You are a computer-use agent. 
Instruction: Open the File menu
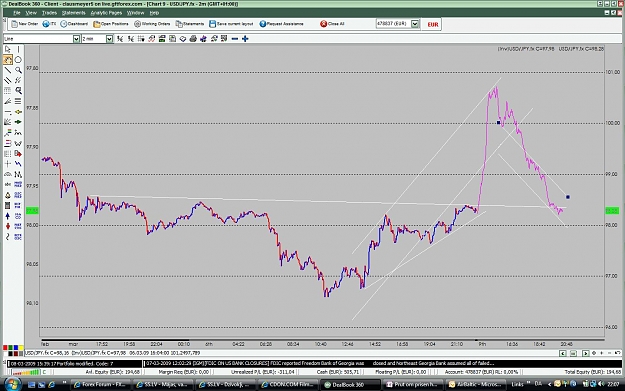[x=17, y=13]
